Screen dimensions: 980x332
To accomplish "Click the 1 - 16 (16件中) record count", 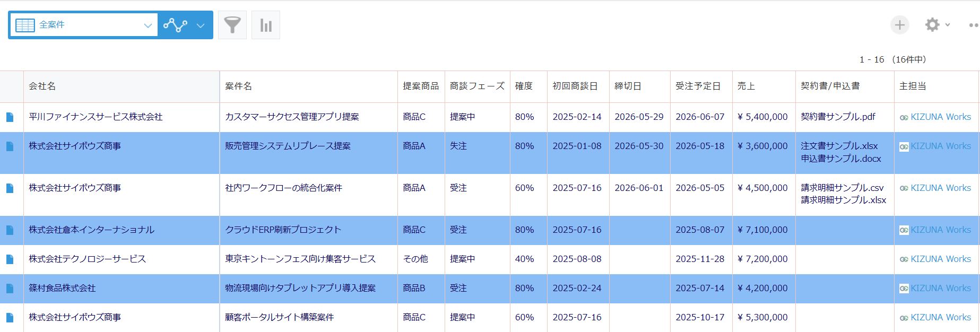I will tap(892, 59).
